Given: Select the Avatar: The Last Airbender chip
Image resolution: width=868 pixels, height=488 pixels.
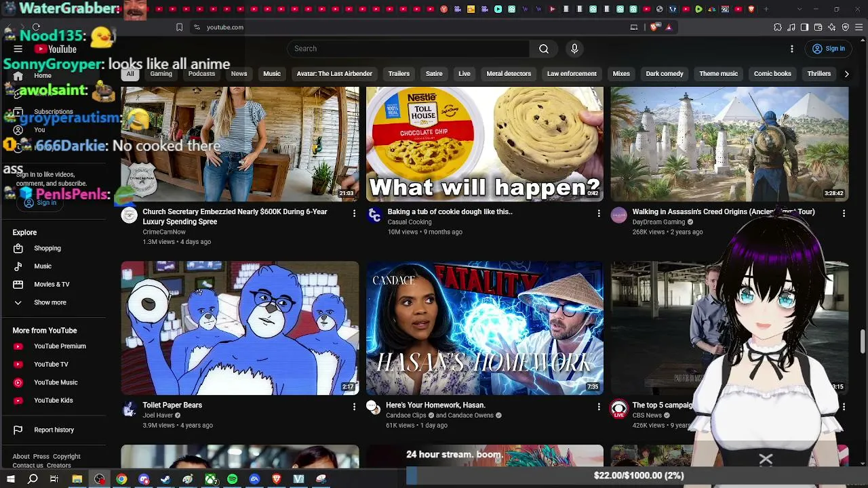Looking at the screenshot, I should coord(334,74).
